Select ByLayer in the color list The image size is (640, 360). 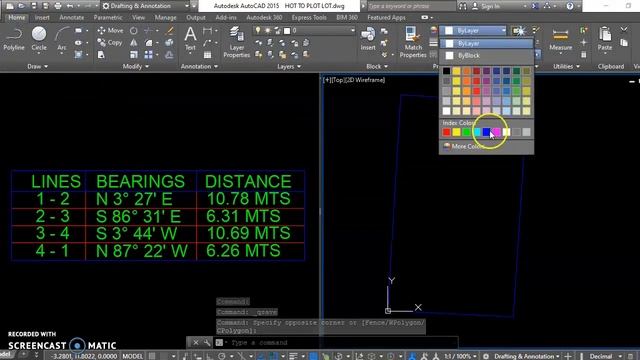coord(487,43)
